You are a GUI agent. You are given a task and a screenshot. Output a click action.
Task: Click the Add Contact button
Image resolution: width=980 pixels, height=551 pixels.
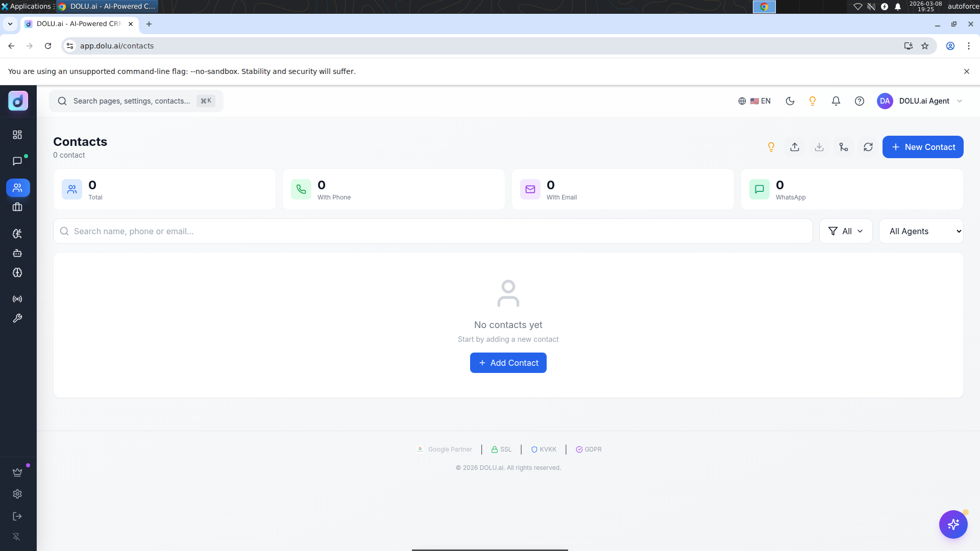click(x=508, y=363)
